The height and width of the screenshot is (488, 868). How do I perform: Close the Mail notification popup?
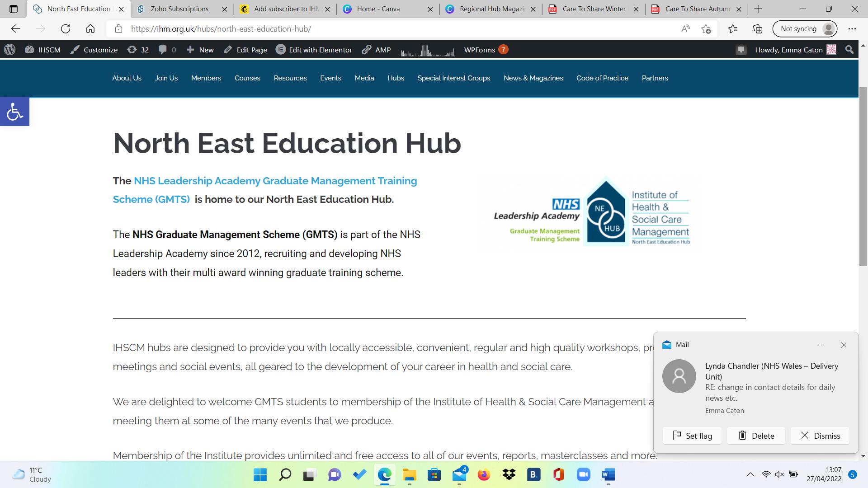coord(844,345)
